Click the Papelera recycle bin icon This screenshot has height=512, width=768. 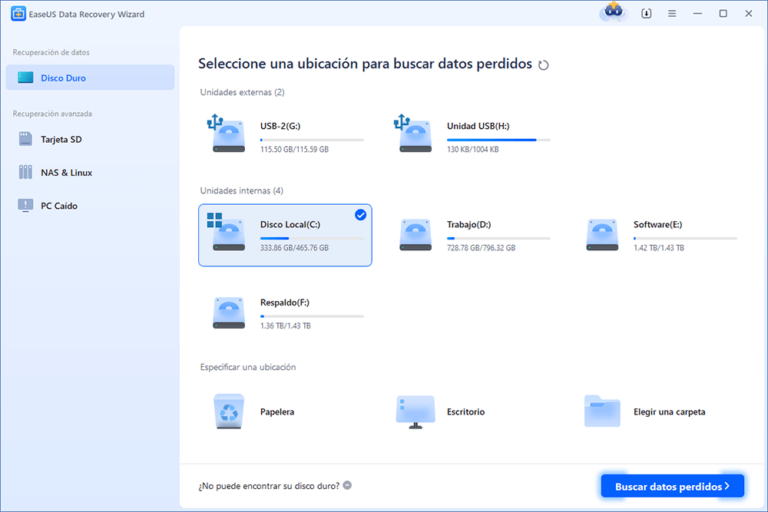click(x=229, y=412)
